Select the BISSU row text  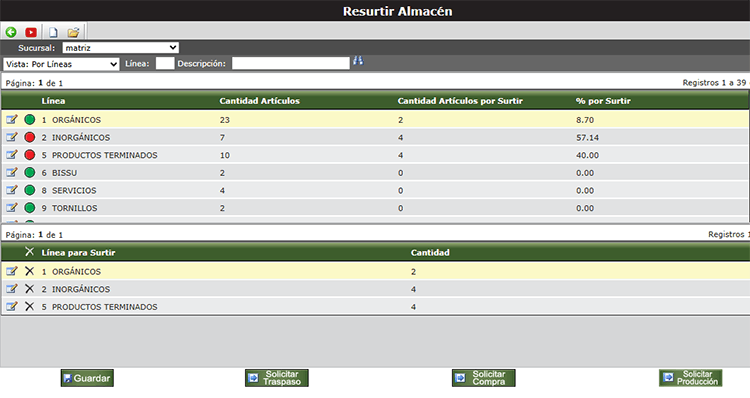point(65,173)
